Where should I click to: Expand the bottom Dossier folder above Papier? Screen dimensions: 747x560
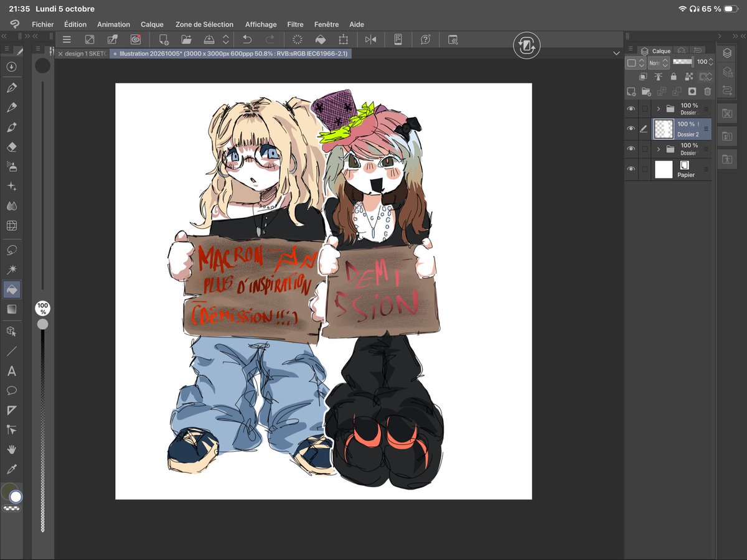coord(658,149)
